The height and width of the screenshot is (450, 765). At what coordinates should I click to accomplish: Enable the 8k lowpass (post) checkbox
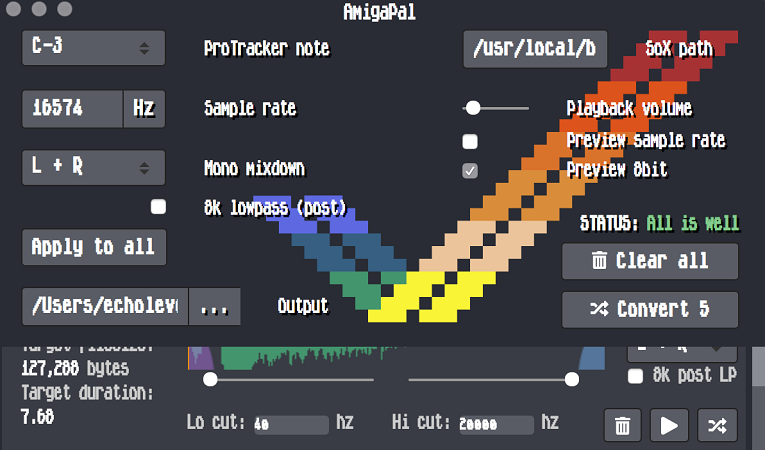158,207
